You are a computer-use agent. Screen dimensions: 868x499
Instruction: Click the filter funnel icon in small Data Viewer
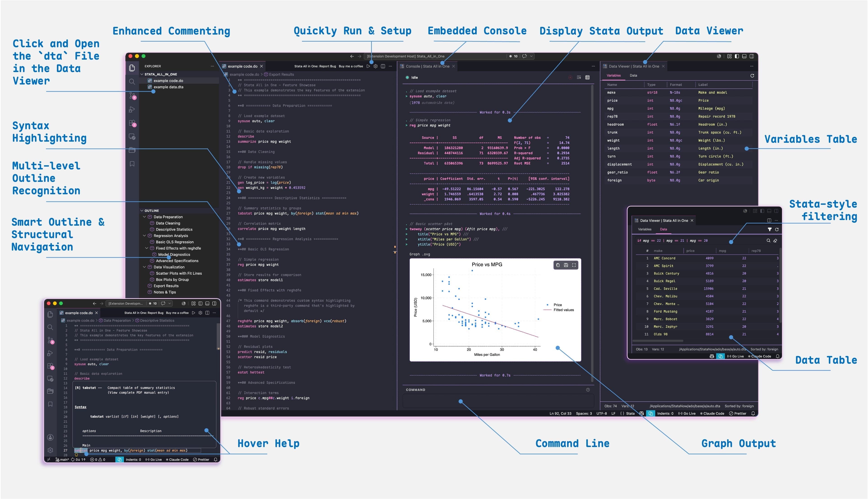[x=769, y=229]
